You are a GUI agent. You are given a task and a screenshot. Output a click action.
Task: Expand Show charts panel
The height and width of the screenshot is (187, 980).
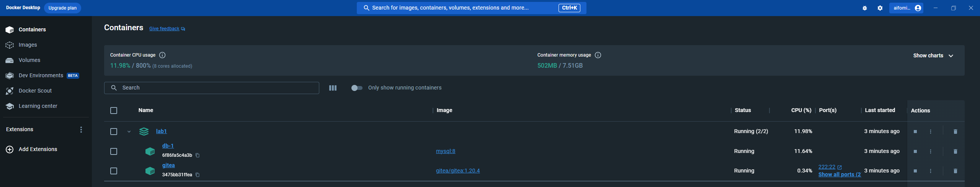click(x=933, y=56)
